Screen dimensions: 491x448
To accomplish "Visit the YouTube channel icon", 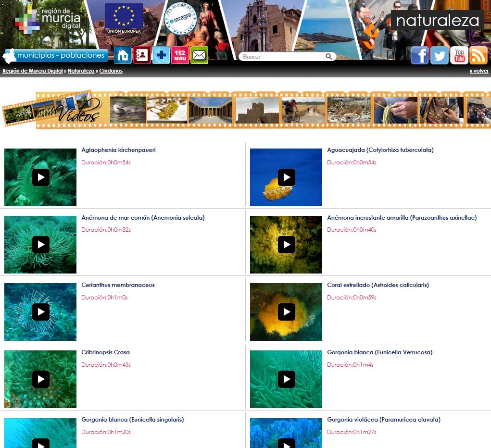I will 459,55.
